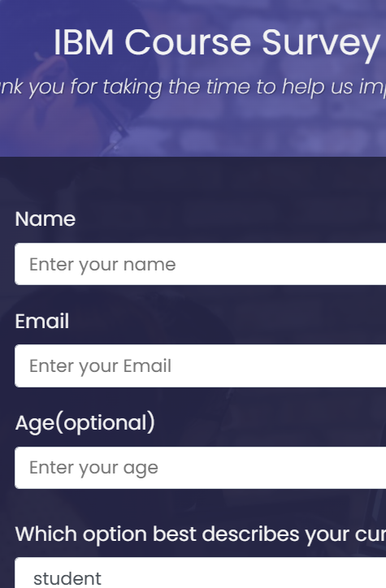Click the italic thank-you subtitle text

tap(193, 87)
